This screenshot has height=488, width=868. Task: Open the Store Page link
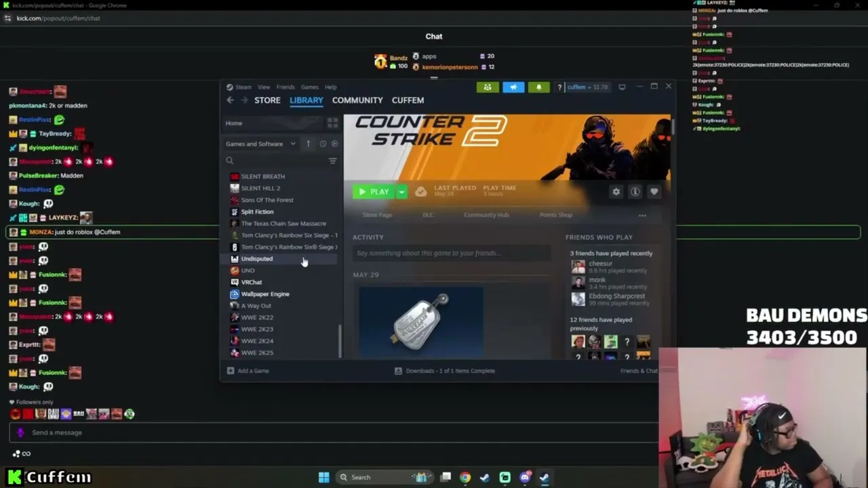pyautogui.click(x=377, y=215)
